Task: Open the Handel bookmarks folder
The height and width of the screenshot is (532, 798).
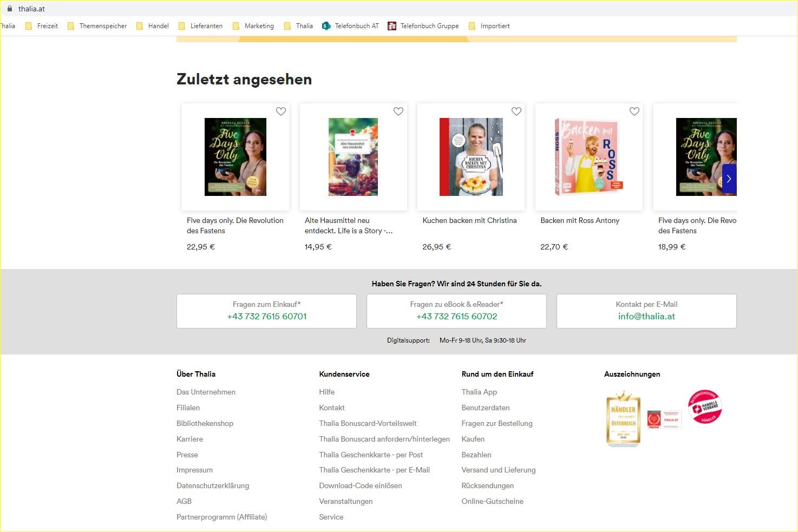Action: [x=159, y=25]
